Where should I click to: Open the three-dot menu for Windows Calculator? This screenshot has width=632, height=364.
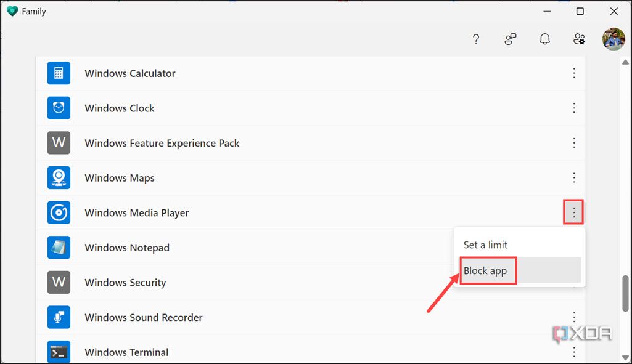573,73
